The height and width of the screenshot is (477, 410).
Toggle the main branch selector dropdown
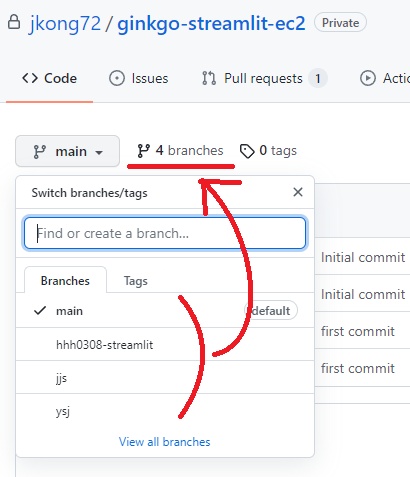click(67, 151)
